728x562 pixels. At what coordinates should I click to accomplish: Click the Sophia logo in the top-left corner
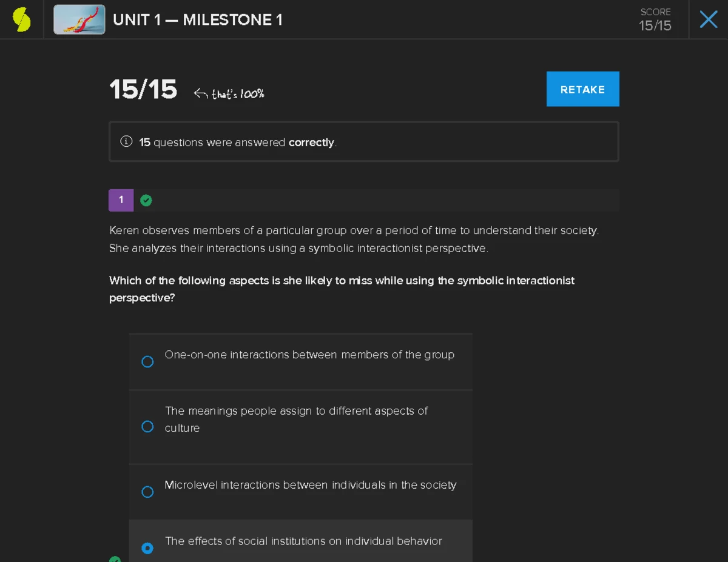coord(22,19)
